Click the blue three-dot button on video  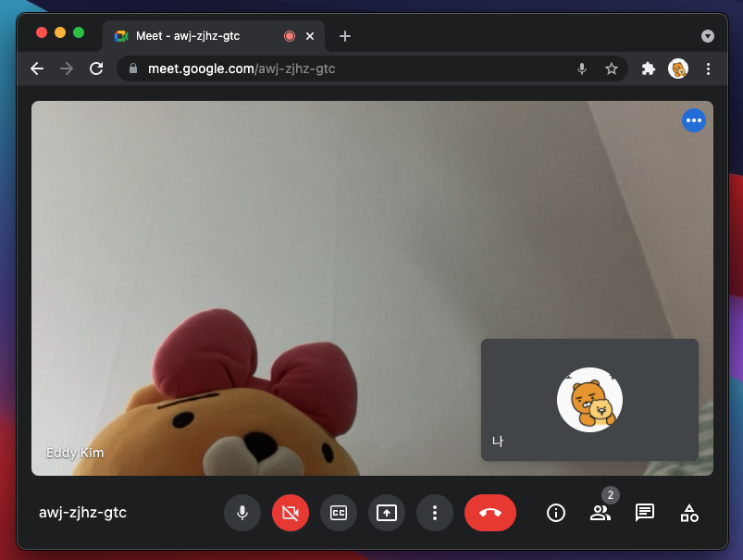click(x=694, y=120)
